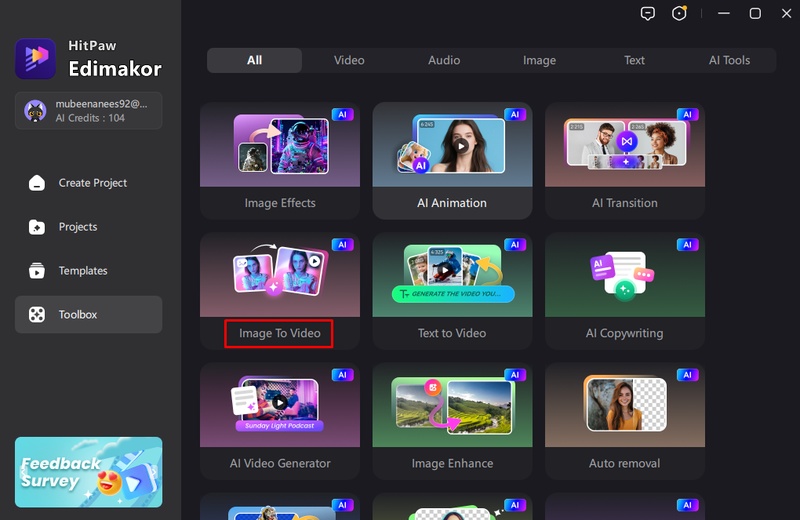
Task: Open Image To Video thumbnail
Action: coord(280,275)
